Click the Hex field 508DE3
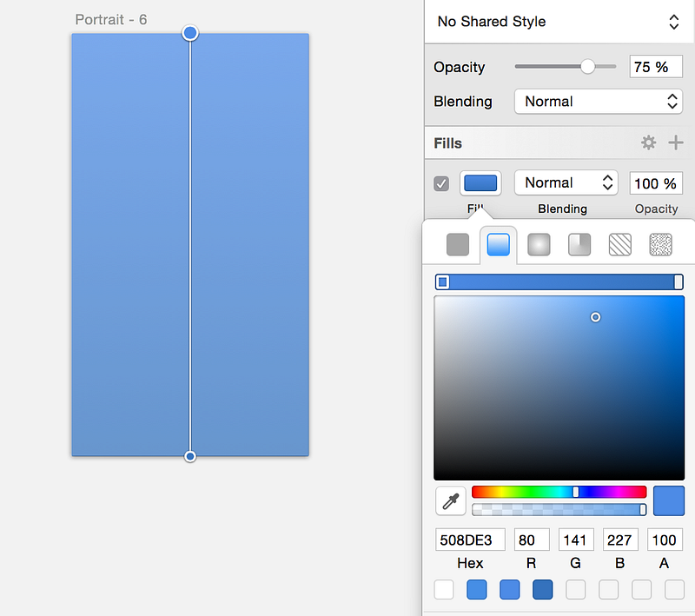 tap(470, 540)
